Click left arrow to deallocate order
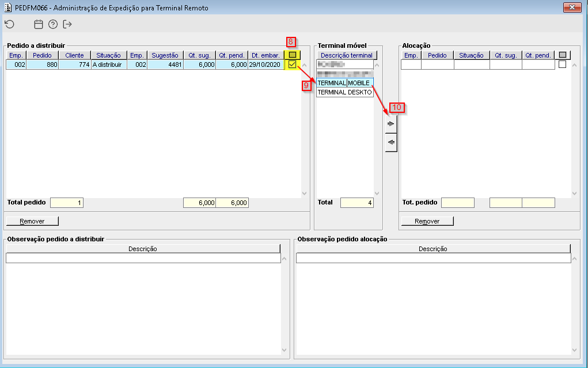 pos(391,143)
